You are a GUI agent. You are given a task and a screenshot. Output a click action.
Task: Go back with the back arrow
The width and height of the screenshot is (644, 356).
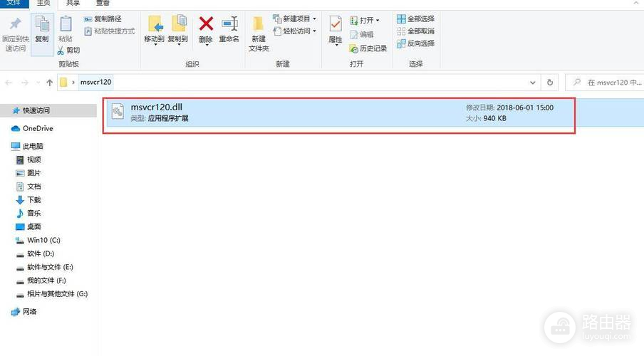(9, 83)
